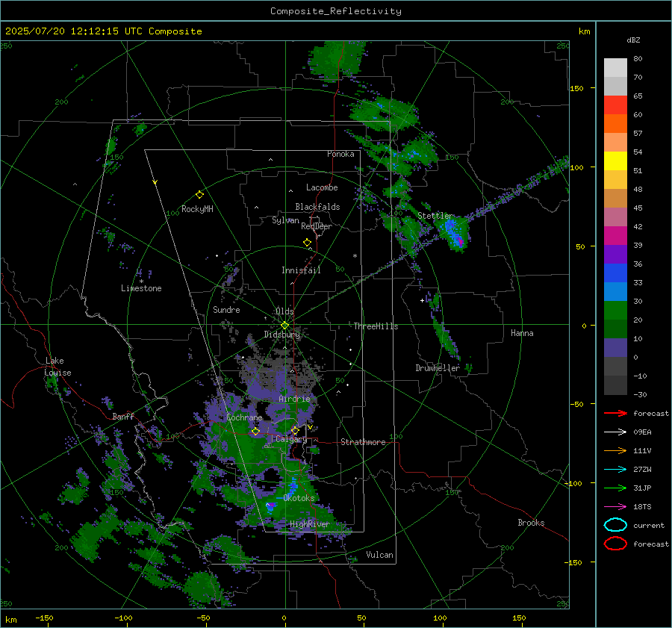Screen dimensions: 672x628
Task: Click the yellow diamond marker above Calgary
Action: (x=295, y=430)
